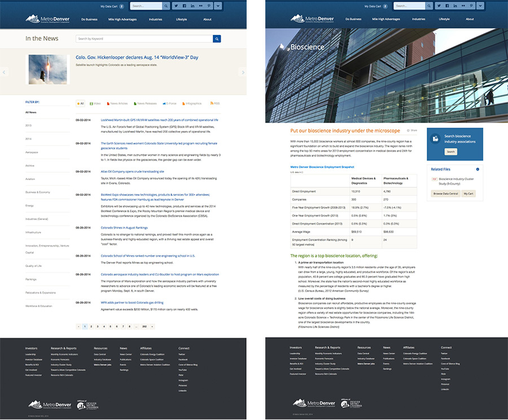Click the Search by Keyword field
This screenshot has width=508, height=420.
(x=144, y=39)
